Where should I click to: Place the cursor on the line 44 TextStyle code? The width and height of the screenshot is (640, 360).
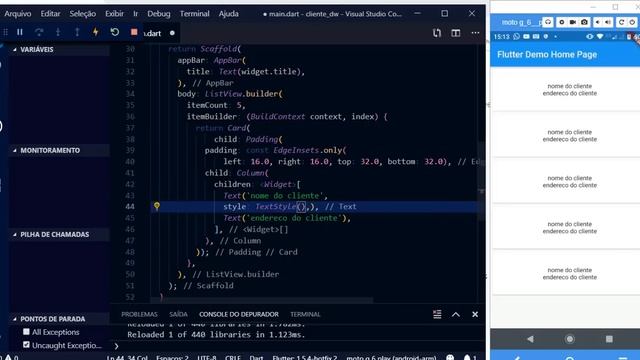pyautogui.click(x=277, y=207)
